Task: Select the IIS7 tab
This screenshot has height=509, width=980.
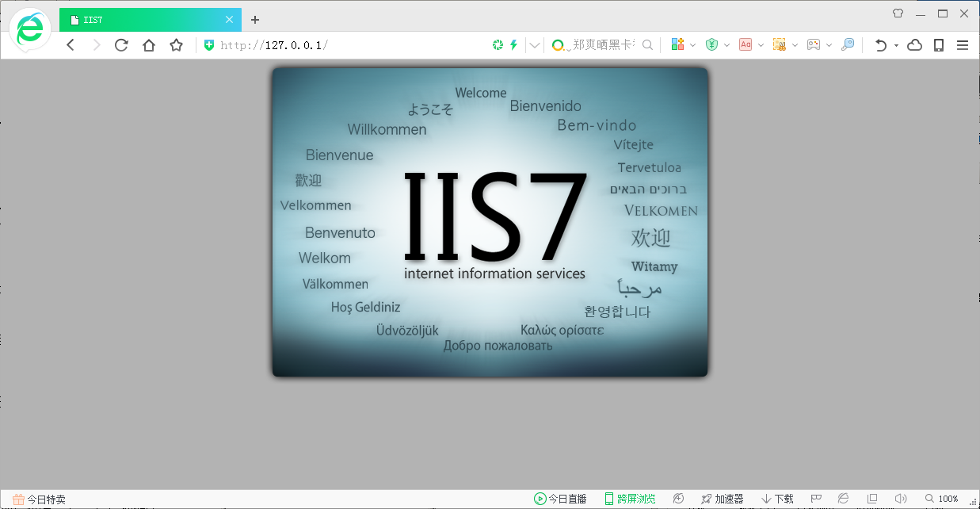Action: (x=151, y=20)
